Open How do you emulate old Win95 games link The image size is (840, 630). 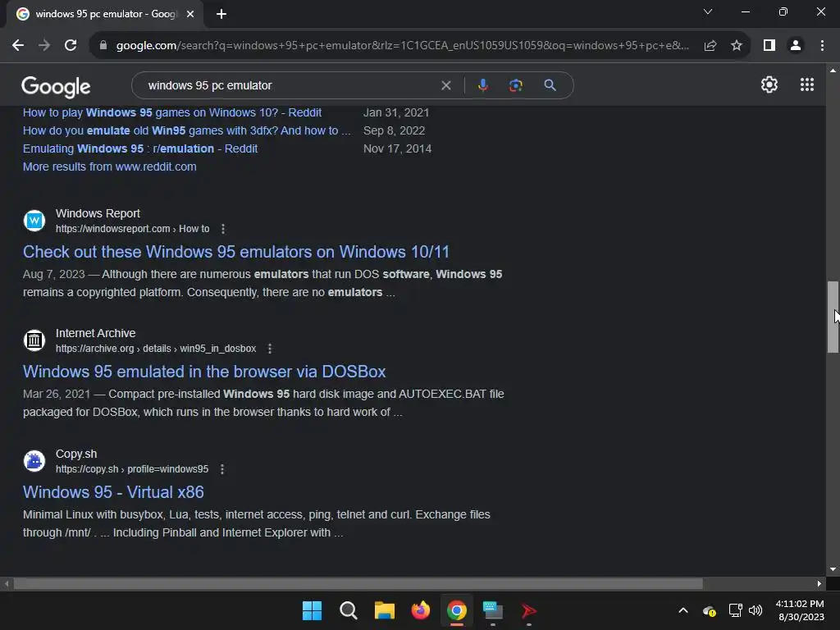(x=186, y=130)
